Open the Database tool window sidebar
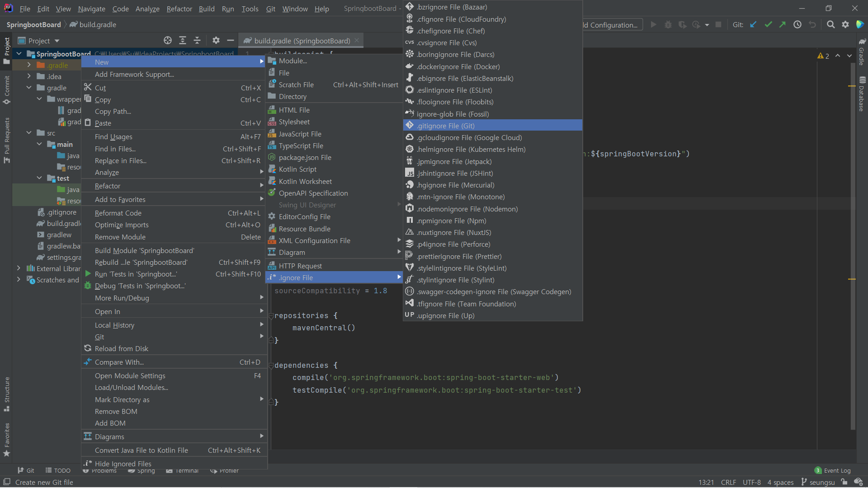868x488 pixels. tap(862, 95)
